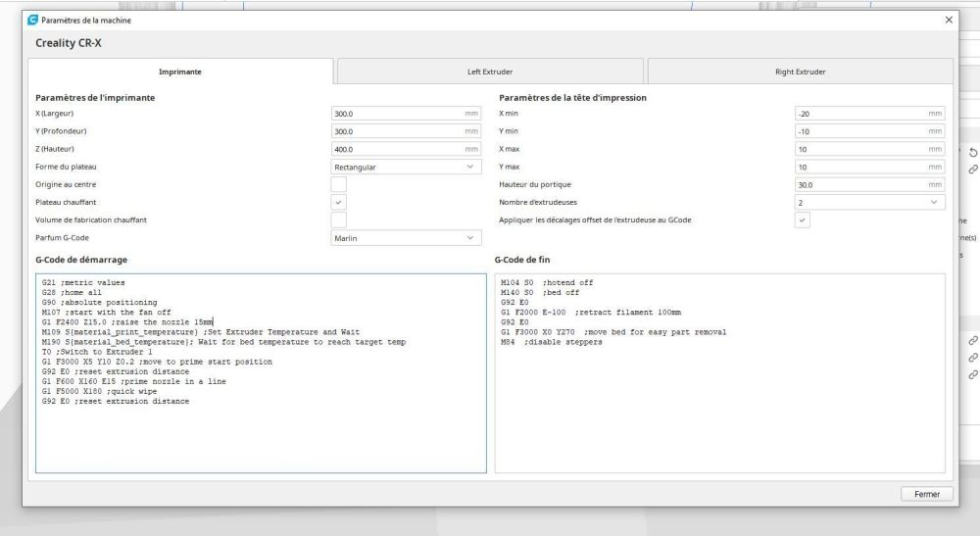The width and height of the screenshot is (980, 536).
Task: Click the 'M107 ;start with the fan off' line
Action: coord(106,313)
